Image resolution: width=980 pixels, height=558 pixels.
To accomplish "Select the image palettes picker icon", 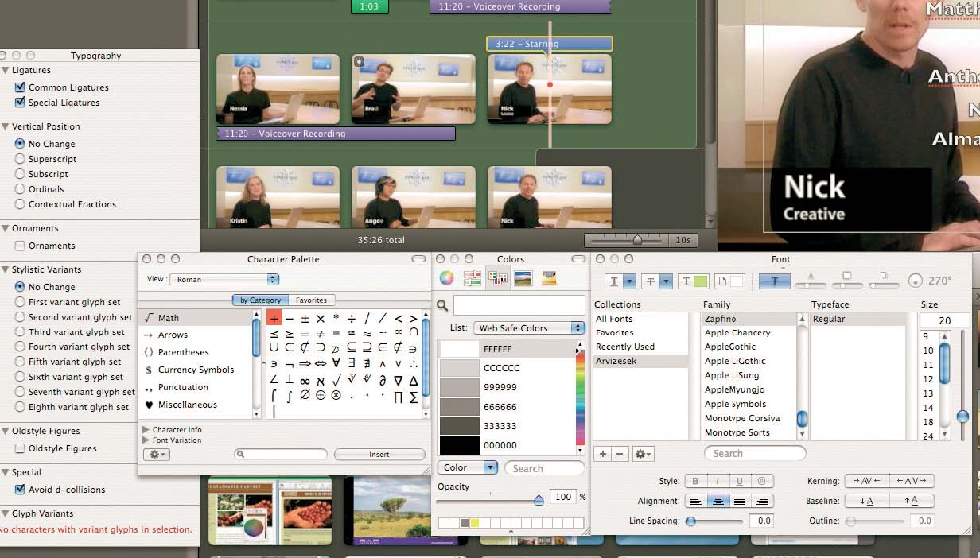I will tap(523, 278).
